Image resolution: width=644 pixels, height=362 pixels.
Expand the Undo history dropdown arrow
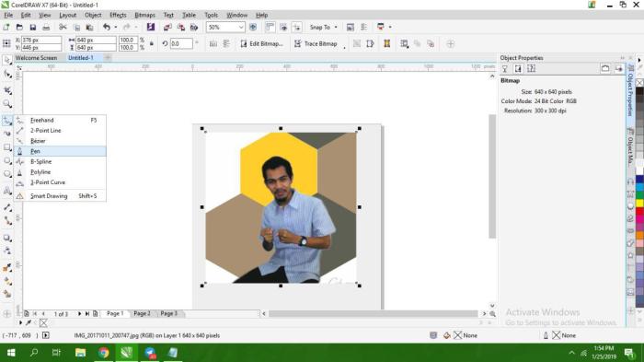click(115, 27)
